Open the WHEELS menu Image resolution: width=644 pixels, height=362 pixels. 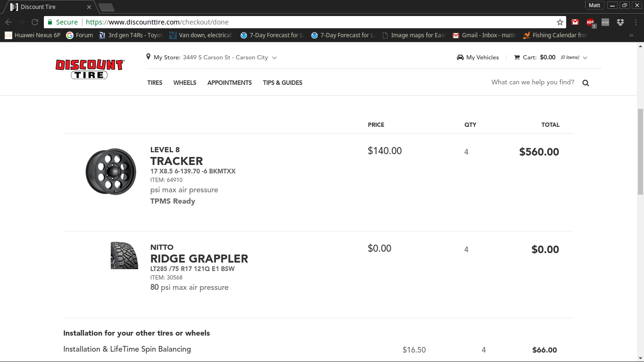tap(185, 82)
